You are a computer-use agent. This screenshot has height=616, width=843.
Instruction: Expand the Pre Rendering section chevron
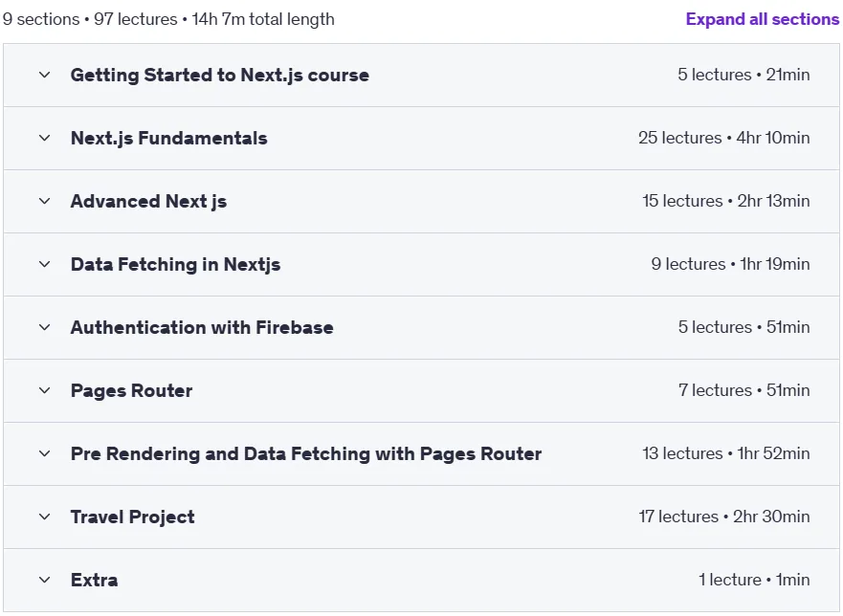click(45, 453)
